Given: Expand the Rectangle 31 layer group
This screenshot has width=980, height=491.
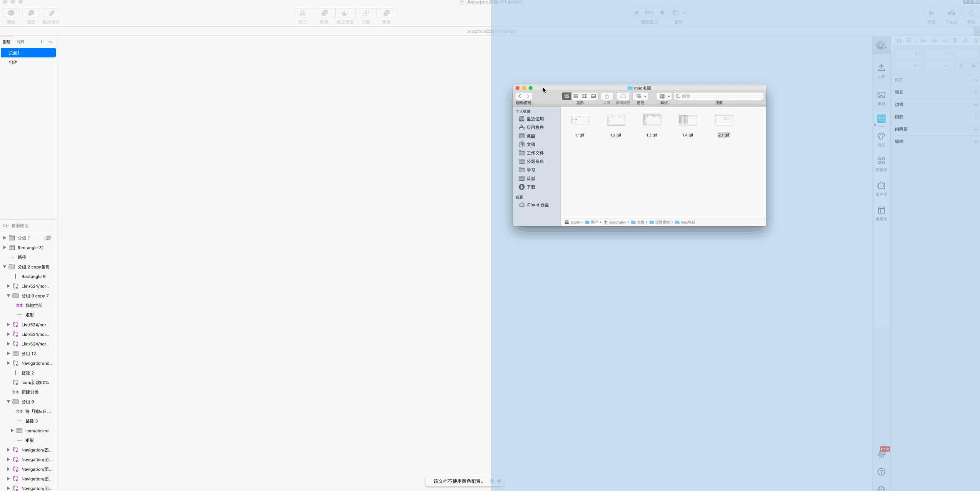Looking at the screenshot, I should click(5, 247).
